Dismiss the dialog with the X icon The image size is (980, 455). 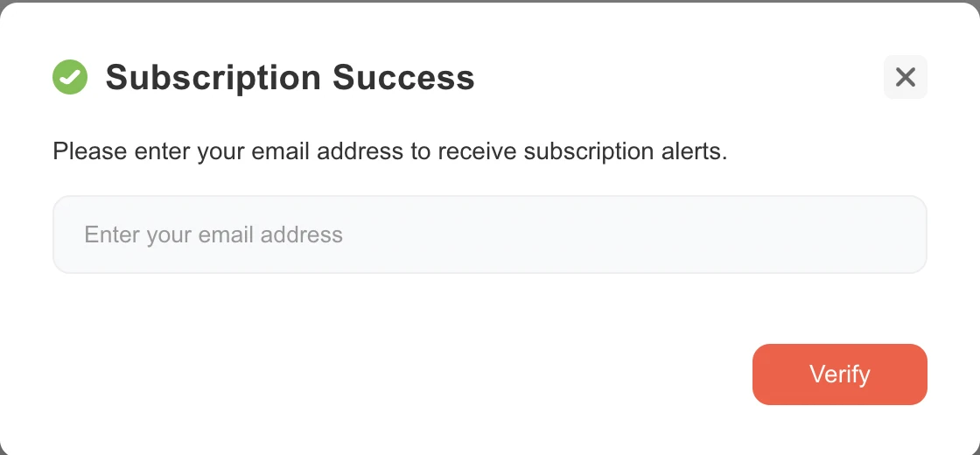[905, 77]
